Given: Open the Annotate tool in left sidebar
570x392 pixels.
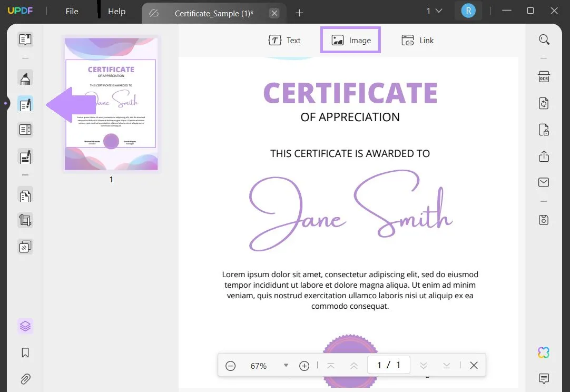Looking at the screenshot, I should [x=25, y=77].
